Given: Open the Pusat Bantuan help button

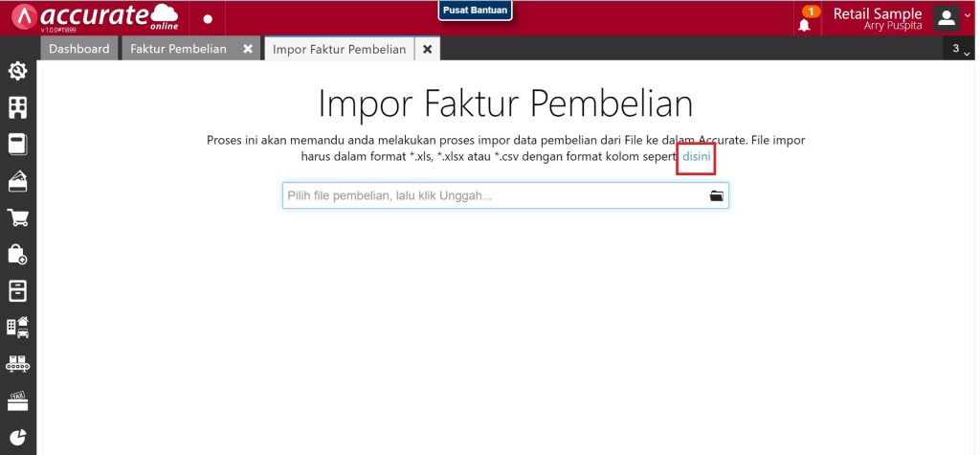Looking at the screenshot, I should (x=475, y=10).
